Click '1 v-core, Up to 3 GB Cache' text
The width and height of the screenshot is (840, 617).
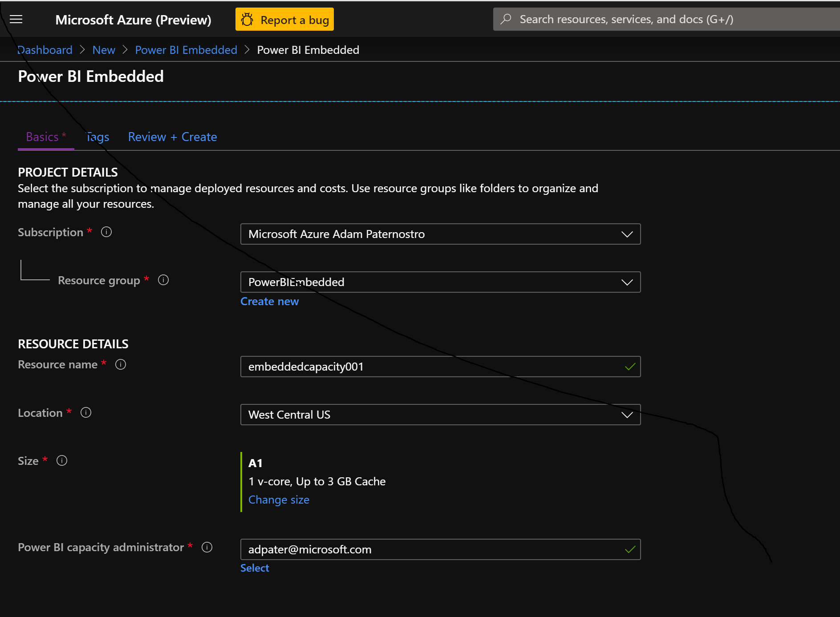tap(317, 481)
